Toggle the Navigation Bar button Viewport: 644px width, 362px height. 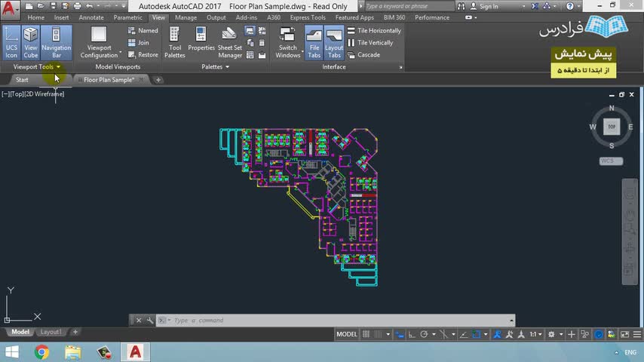point(56,42)
